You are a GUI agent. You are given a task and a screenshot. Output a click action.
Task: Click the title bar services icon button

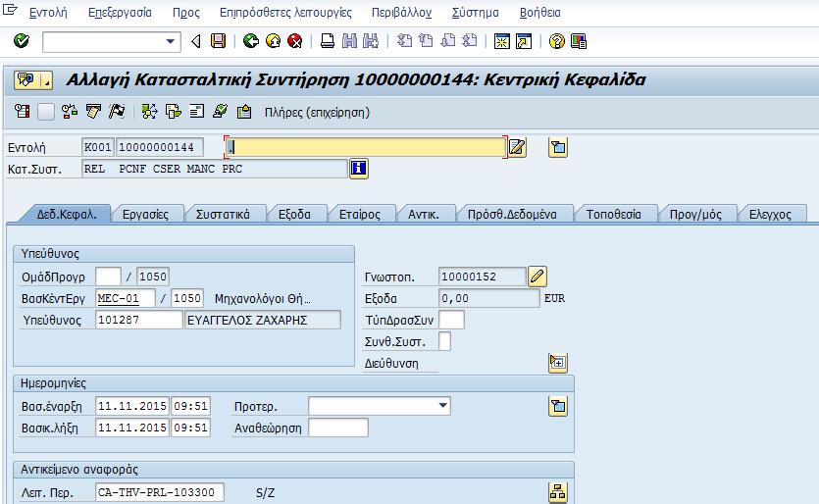click(33, 79)
